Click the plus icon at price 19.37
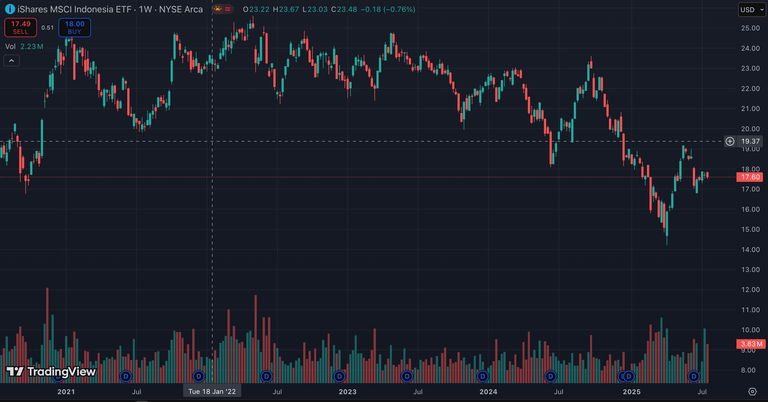The image size is (768, 402). 730,141
